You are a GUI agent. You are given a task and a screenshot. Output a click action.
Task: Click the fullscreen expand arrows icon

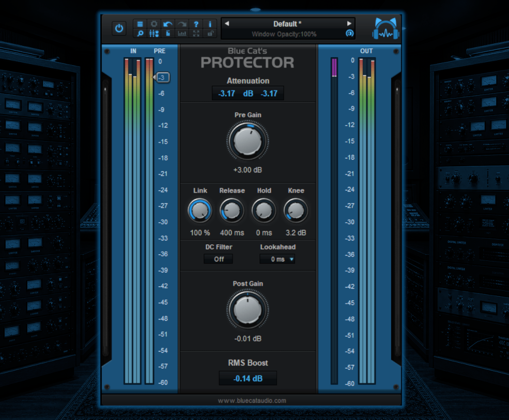pos(196,33)
